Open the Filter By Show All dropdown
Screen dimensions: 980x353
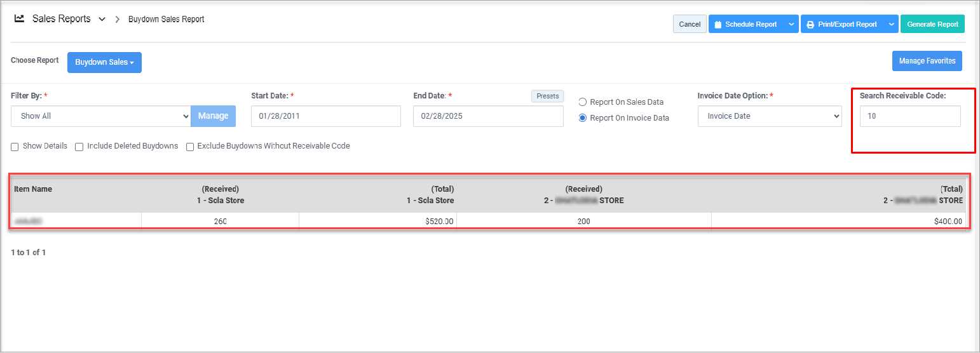100,116
